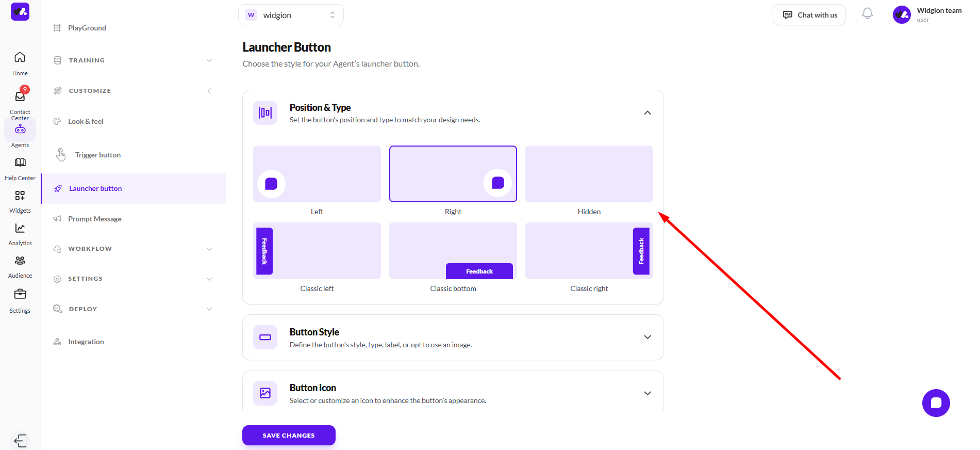Go to Prompt Message in the sidebar

tap(95, 219)
